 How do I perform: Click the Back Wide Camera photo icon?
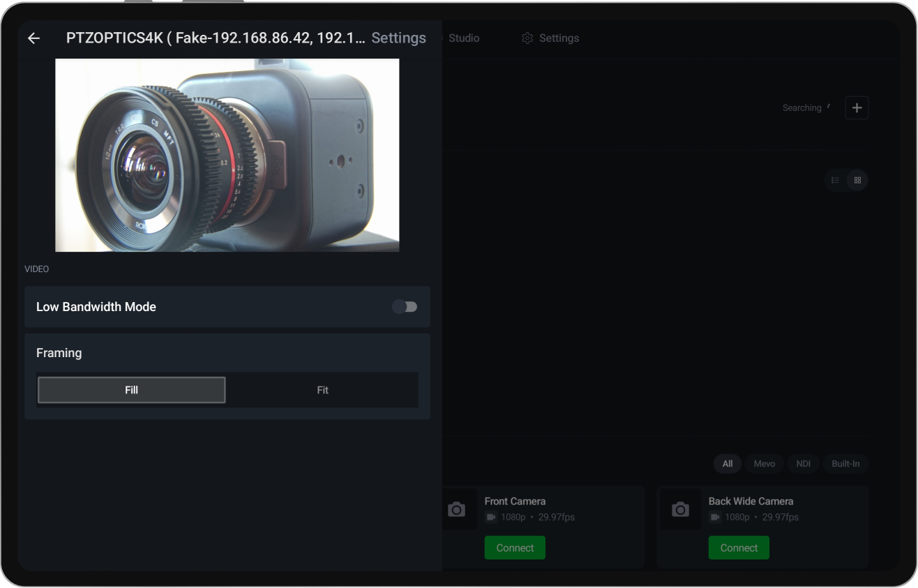(x=680, y=509)
